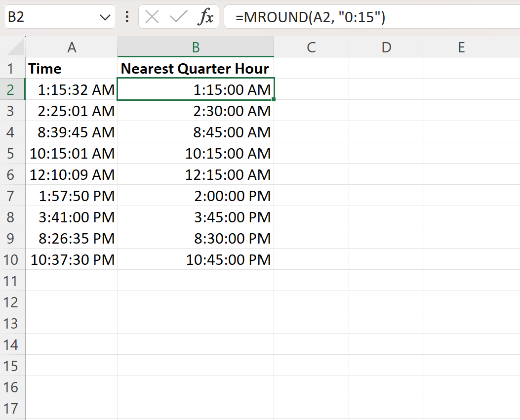Image resolution: width=520 pixels, height=420 pixels.
Task: Select row header 10
Action: coord(12,259)
